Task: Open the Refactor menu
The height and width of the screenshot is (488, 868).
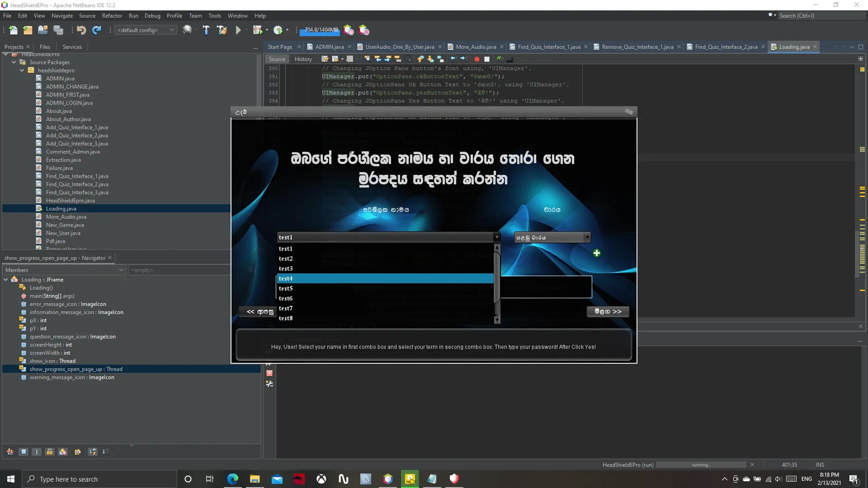Action: 112,15
